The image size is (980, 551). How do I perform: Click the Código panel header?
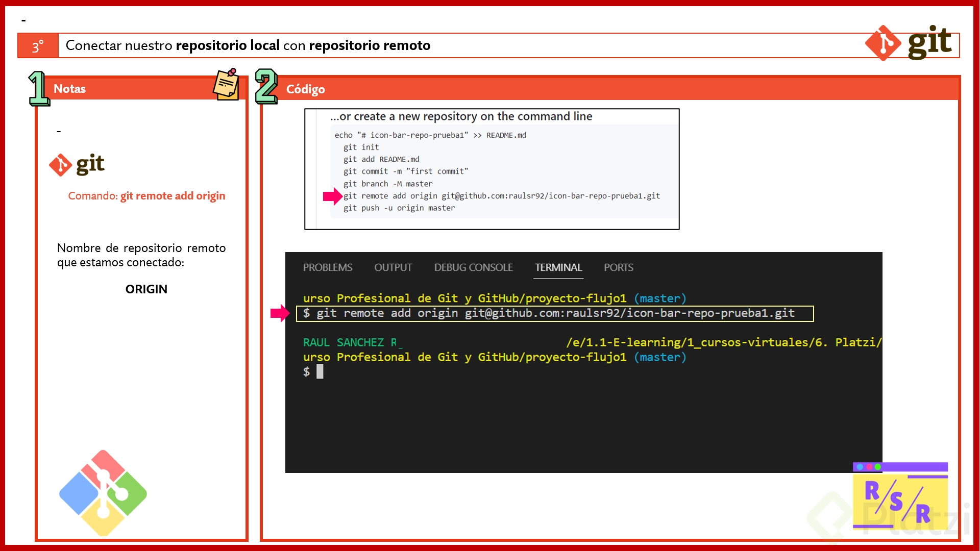pos(610,89)
